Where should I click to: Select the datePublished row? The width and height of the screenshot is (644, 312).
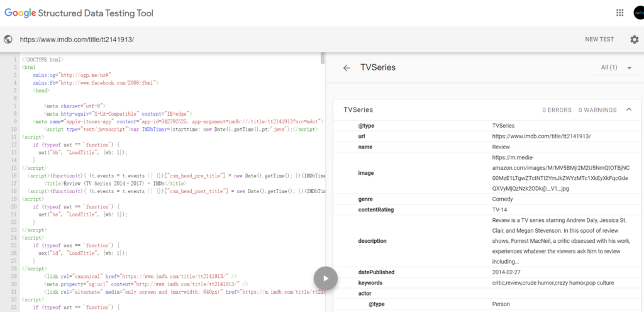pyautogui.click(x=376, y=272)
